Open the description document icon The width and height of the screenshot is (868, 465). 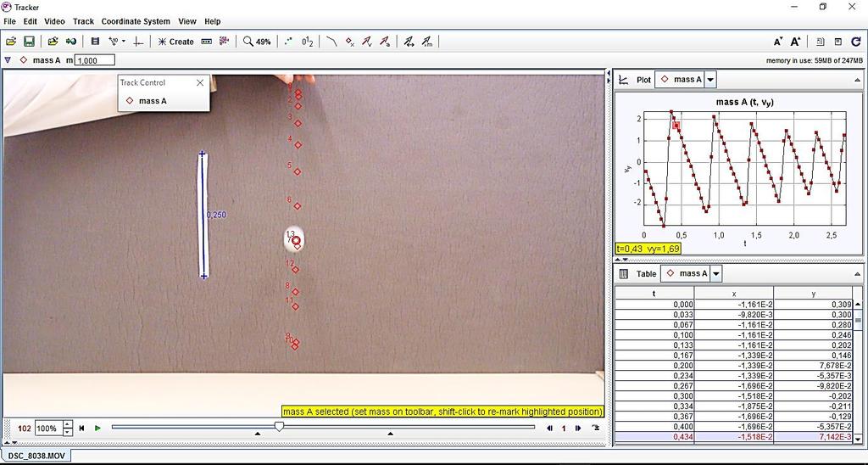click(x=838, y=42)
